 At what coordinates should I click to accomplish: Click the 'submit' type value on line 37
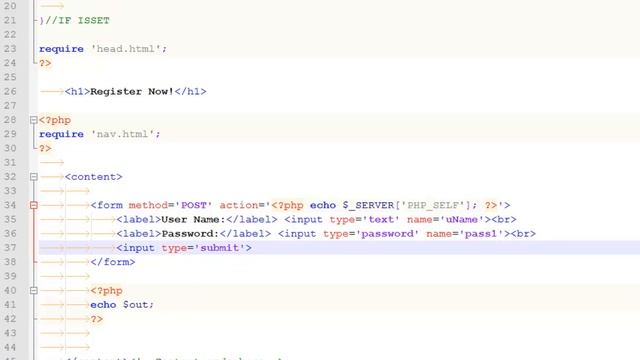[x=219, y=248]
